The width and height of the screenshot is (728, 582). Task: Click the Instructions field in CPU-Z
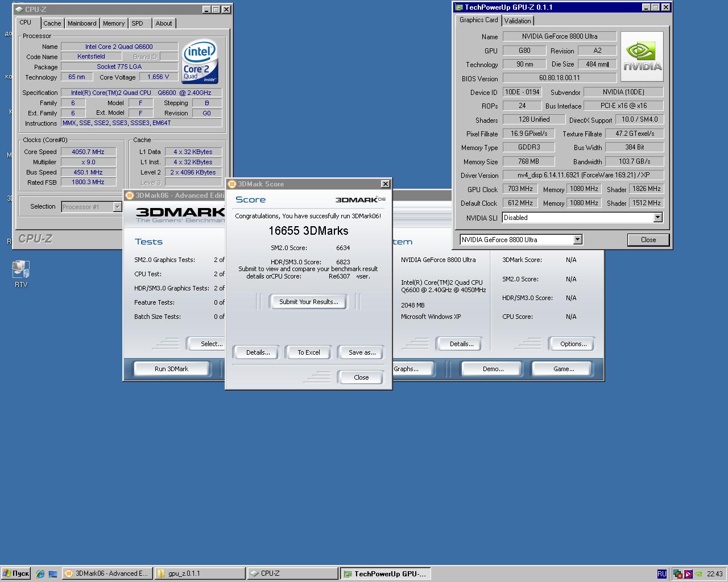(141, 123)
